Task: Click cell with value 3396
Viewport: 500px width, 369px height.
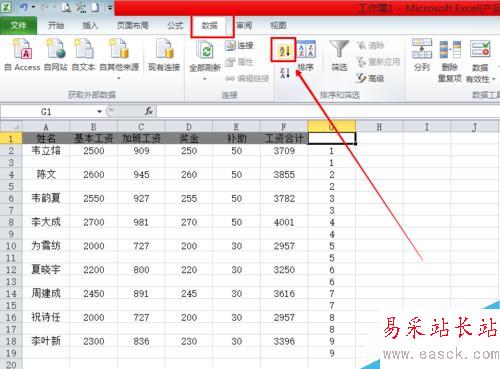Action: pos(284,341)
